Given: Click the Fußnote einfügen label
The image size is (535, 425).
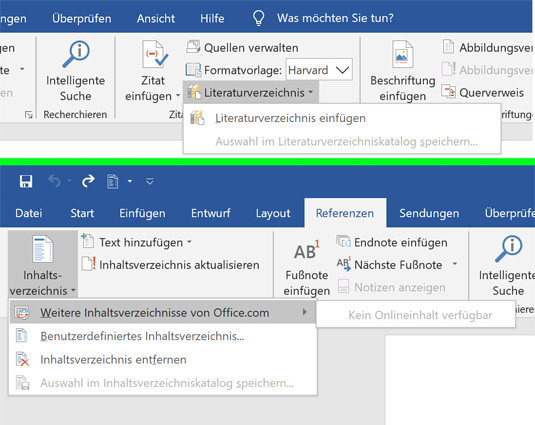Looking at the screenshot, I should click(307, 283).
